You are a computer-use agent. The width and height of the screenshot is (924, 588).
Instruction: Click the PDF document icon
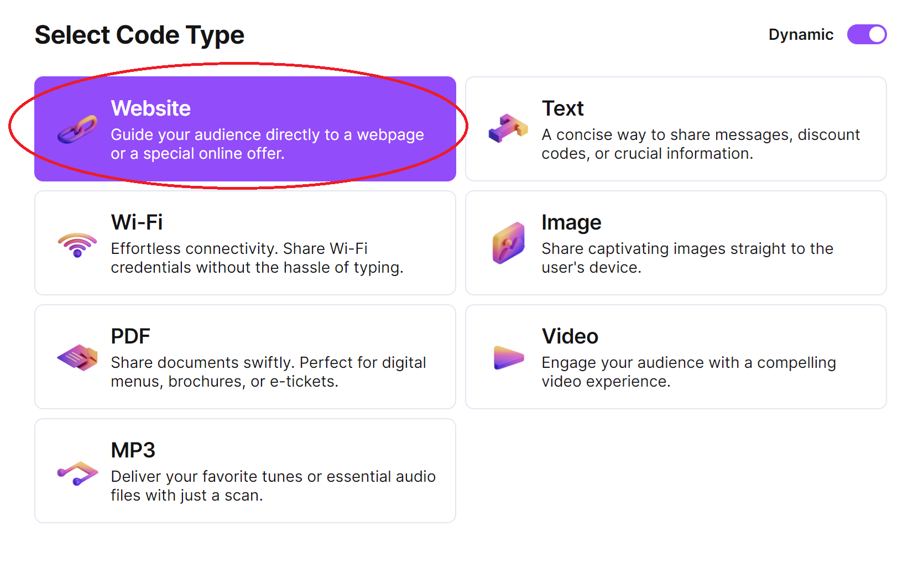point(77,357)
